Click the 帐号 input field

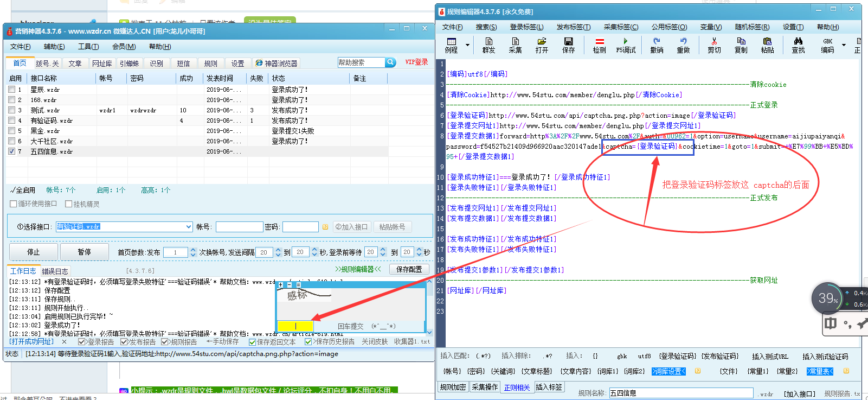[x=239, y=227]
